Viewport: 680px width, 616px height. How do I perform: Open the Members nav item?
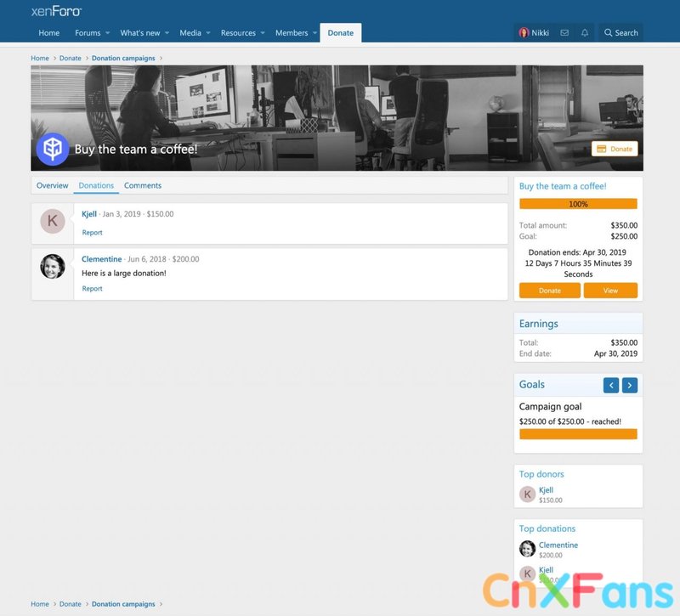pos(292,33)
